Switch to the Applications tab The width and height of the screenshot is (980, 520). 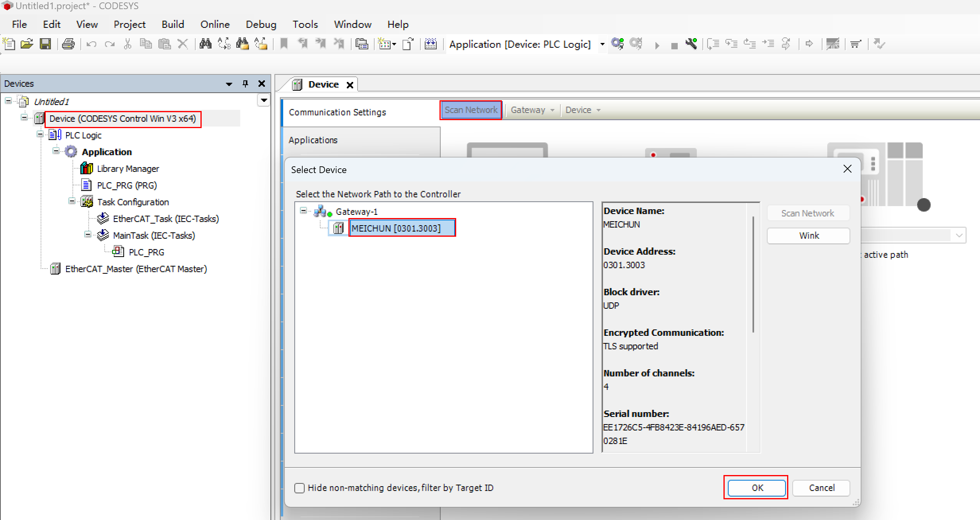click(313, 140)
